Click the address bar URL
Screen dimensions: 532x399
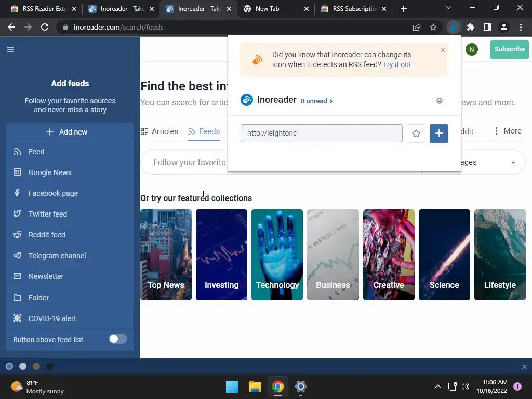(x=118, y=27)
